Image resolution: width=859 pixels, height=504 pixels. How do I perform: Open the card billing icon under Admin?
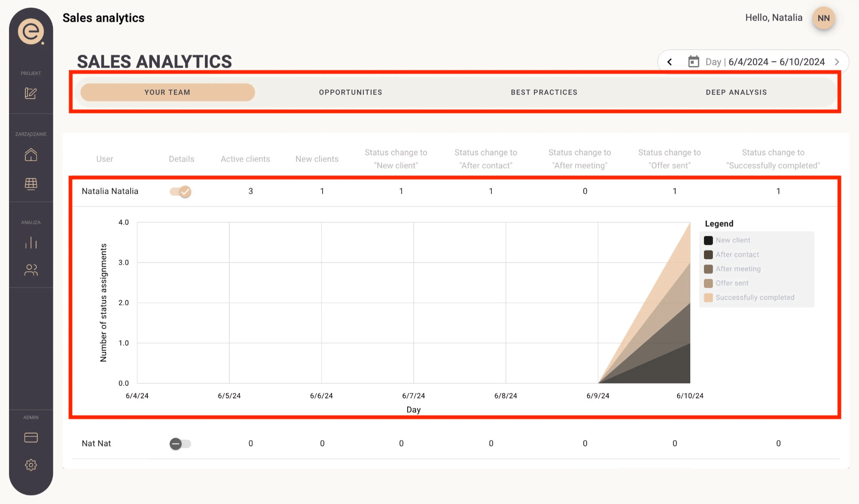(31, 437)
